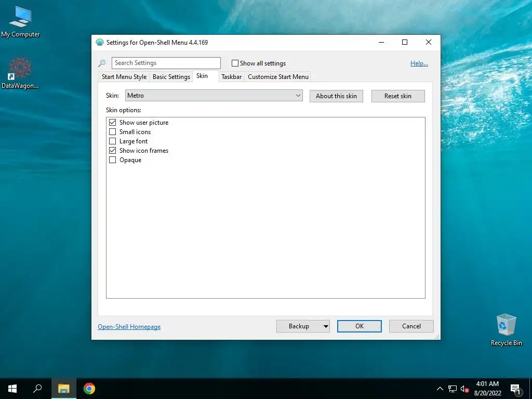
Task: Open taskbar search magnifier
Action: point(37,389)
